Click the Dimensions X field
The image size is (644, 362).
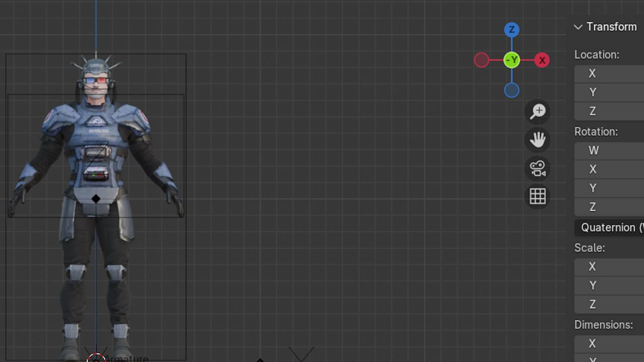[609, 344]
